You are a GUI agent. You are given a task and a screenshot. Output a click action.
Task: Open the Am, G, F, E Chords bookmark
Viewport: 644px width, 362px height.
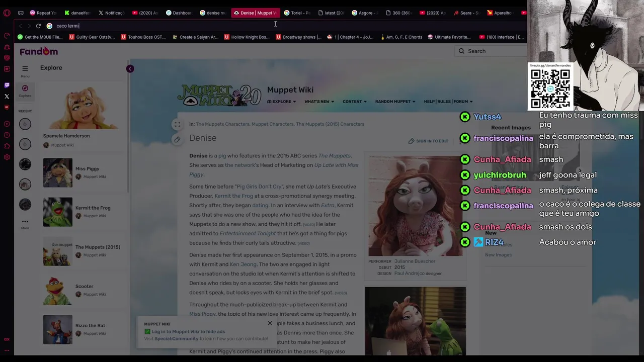tap(401, 37)
